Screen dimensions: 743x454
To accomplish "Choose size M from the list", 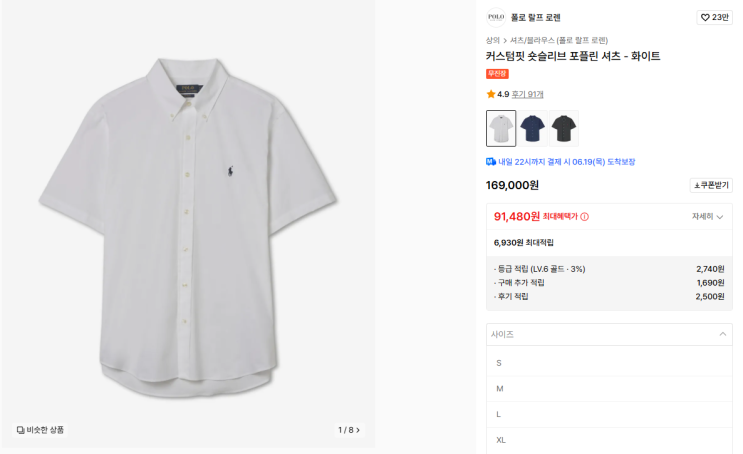I will (x=500, y=389).
